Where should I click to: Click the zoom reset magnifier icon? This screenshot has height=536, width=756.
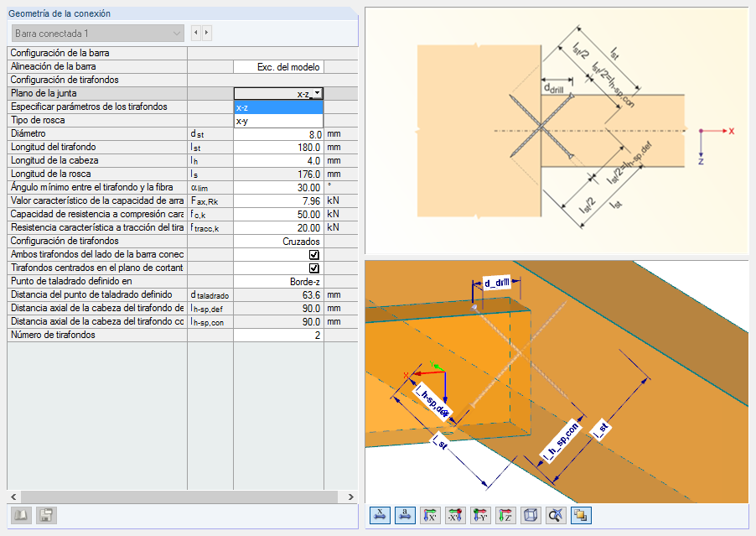[x=556, y=515]
